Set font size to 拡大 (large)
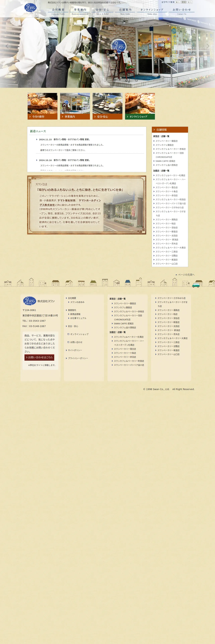This screenshot has width=215, height=644. pos(190,2)
